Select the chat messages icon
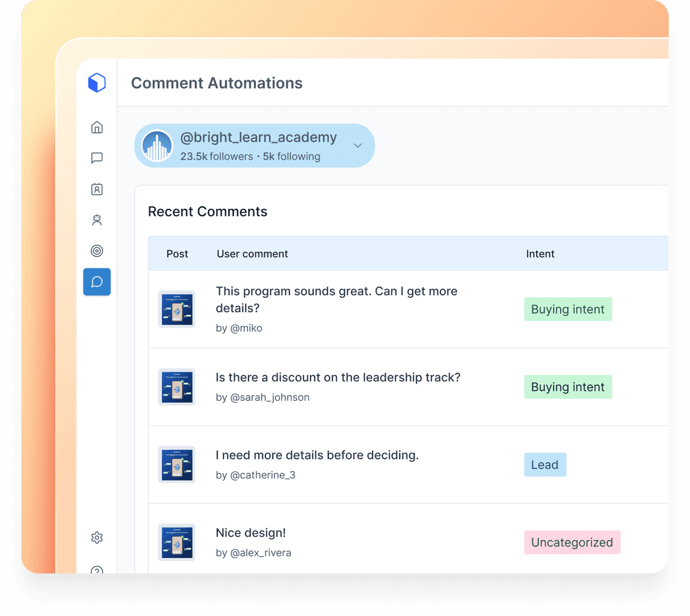Screen dimensions: 690x616 pyautogui.click(x=97, y=158)
